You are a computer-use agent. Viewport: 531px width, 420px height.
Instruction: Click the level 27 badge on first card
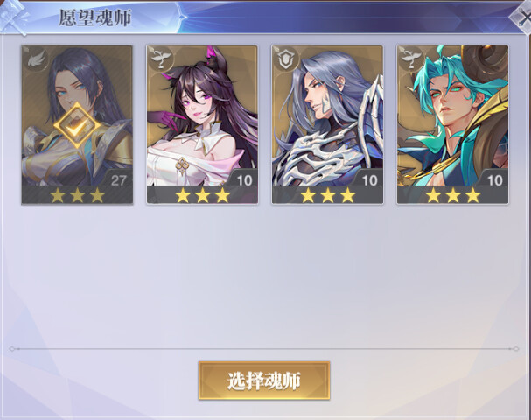(x=118, y=180)
